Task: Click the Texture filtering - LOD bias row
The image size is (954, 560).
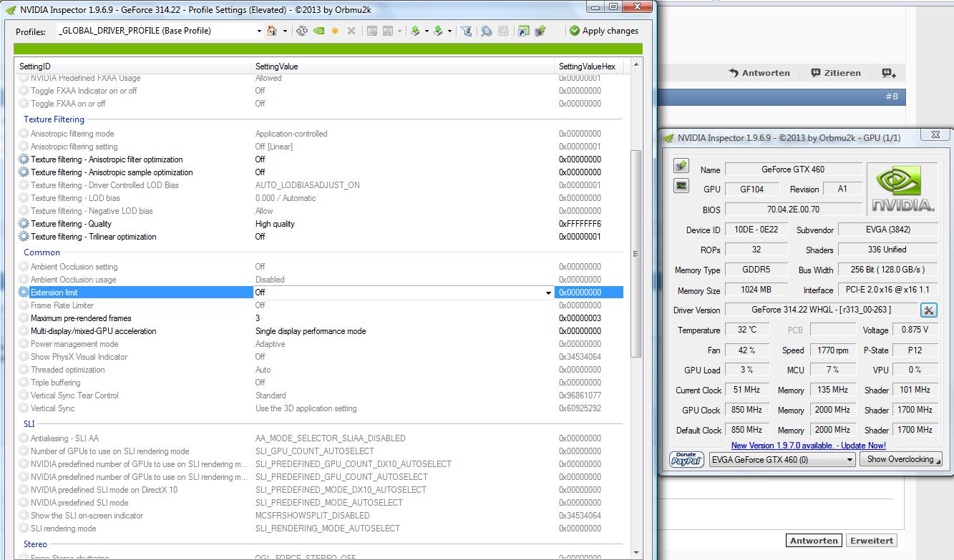Action: (320, 198)
